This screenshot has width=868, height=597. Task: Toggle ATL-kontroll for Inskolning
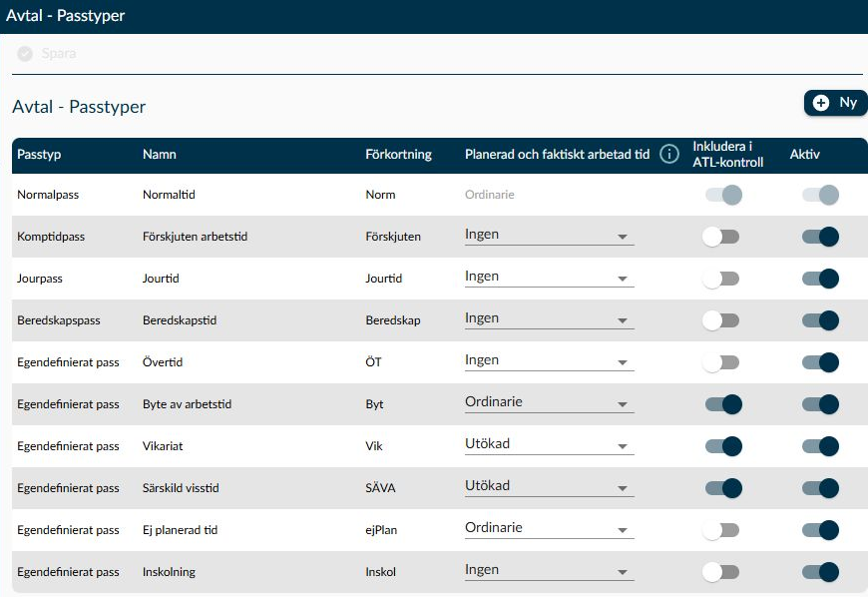click(720, 572)
